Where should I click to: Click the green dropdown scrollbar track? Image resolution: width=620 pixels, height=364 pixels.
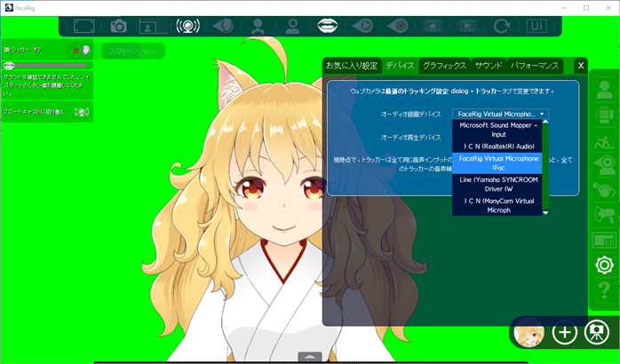[x=545, y=167]
